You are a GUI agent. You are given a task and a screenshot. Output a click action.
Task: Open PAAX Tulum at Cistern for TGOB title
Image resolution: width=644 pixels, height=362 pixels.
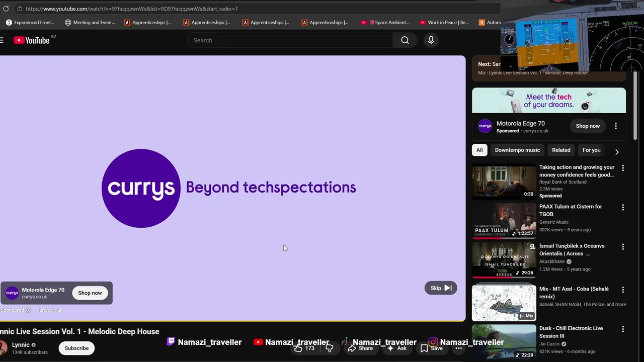(571, 210)
